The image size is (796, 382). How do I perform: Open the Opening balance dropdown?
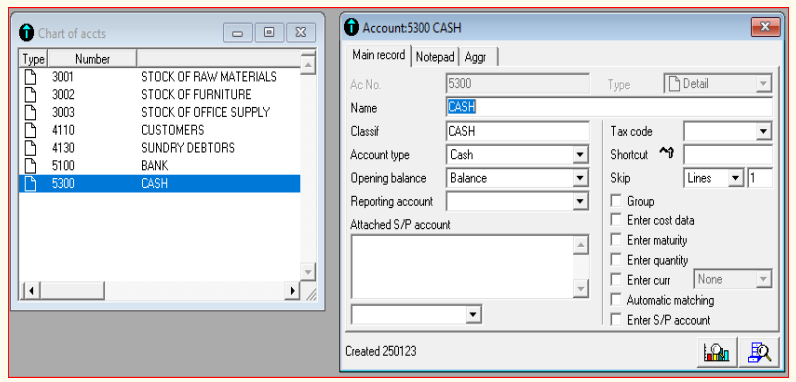tap(580, 178)
